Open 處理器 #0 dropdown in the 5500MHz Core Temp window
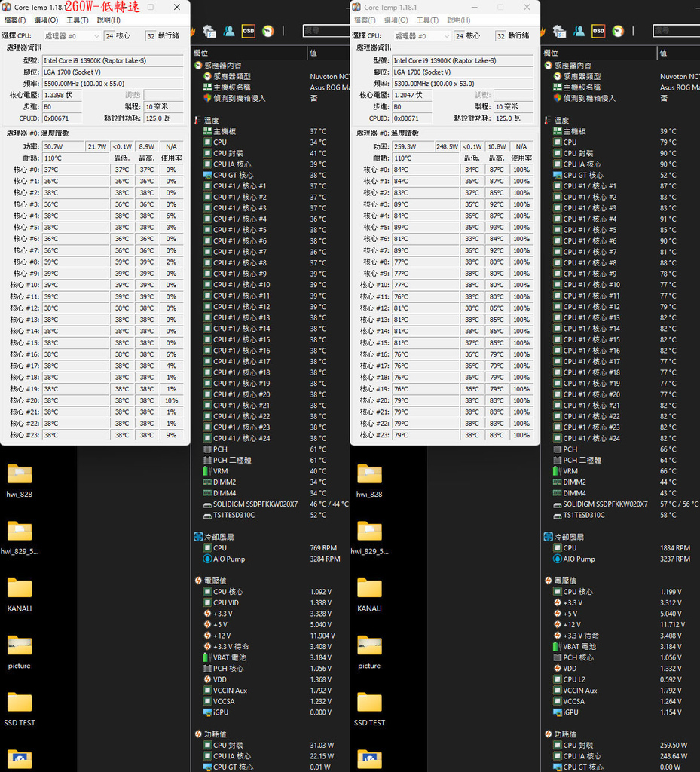 72,36
